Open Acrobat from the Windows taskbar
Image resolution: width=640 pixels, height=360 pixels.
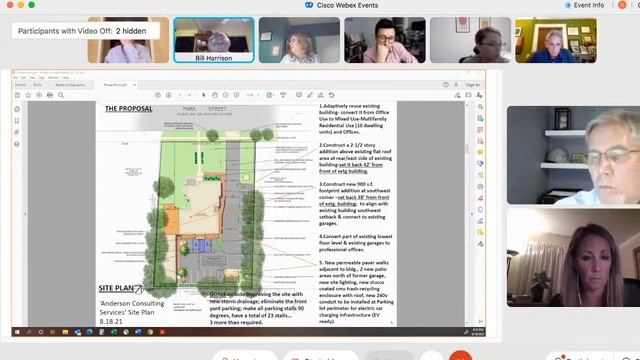(162, 332)
